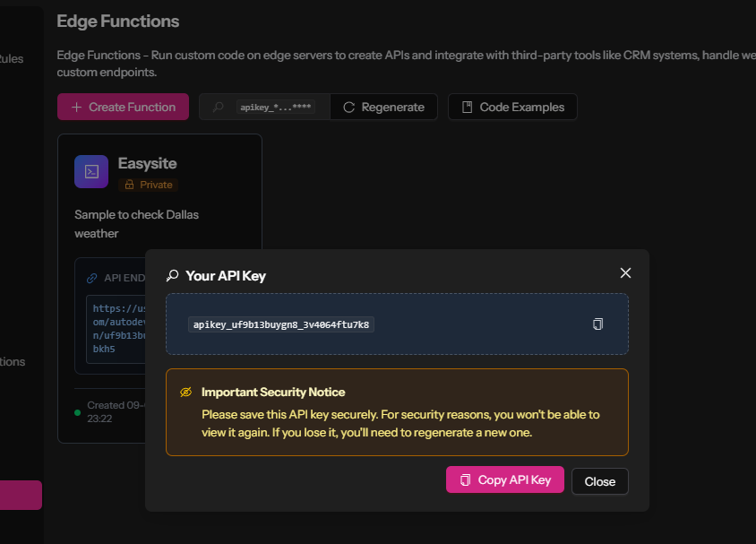Open the Easysite function title

(x=147, y=163)
